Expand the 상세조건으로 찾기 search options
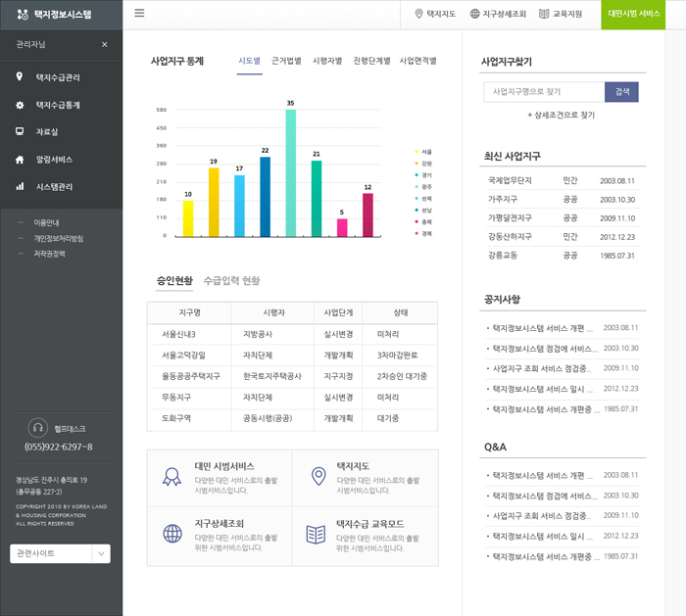Image resolution: width=686 pixels, height=616 pixels. [x=561, y=115]
